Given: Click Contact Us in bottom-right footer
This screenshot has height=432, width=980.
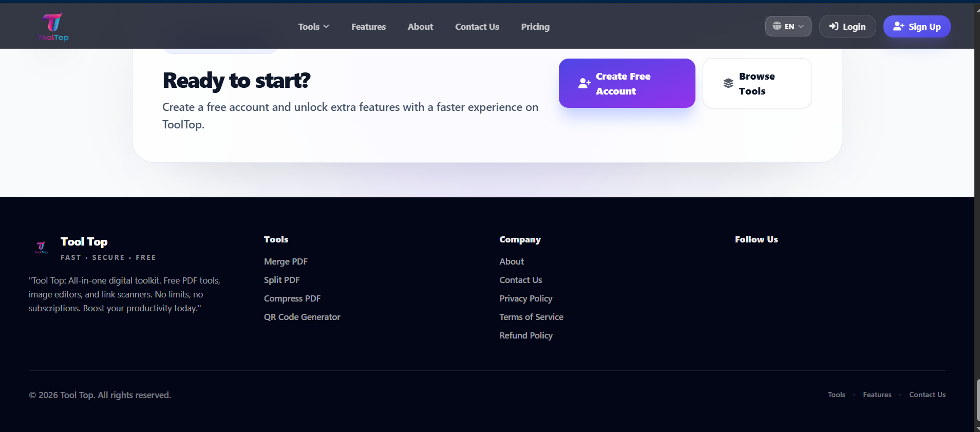Looking at the screenshot, I should click(927, 395).
